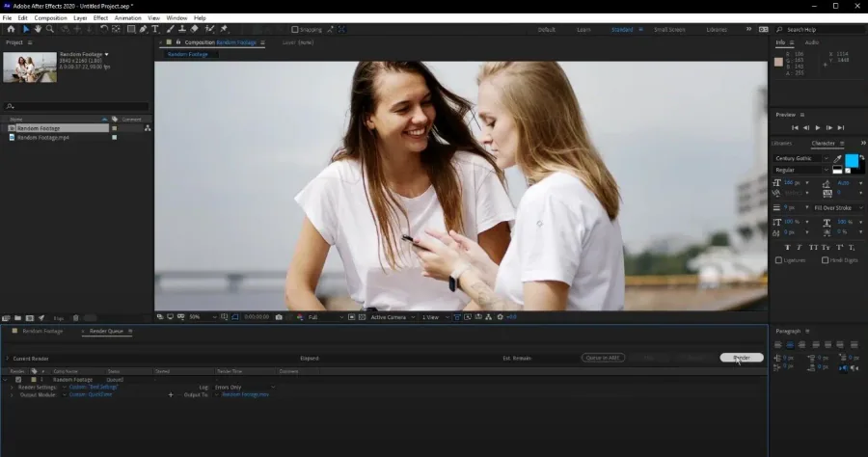Uncheck render checkbox for Random Footage item

18,380
